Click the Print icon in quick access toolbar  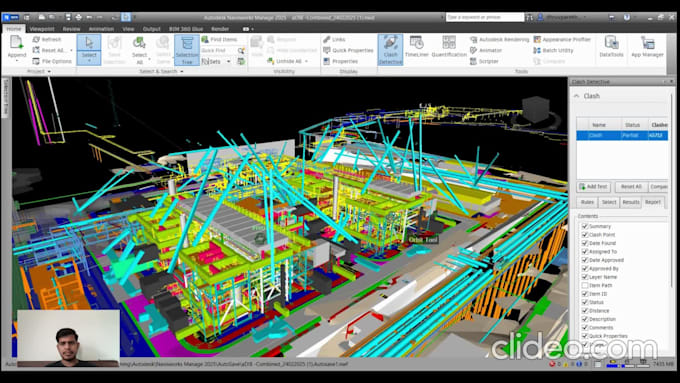[x=78, y=17]
